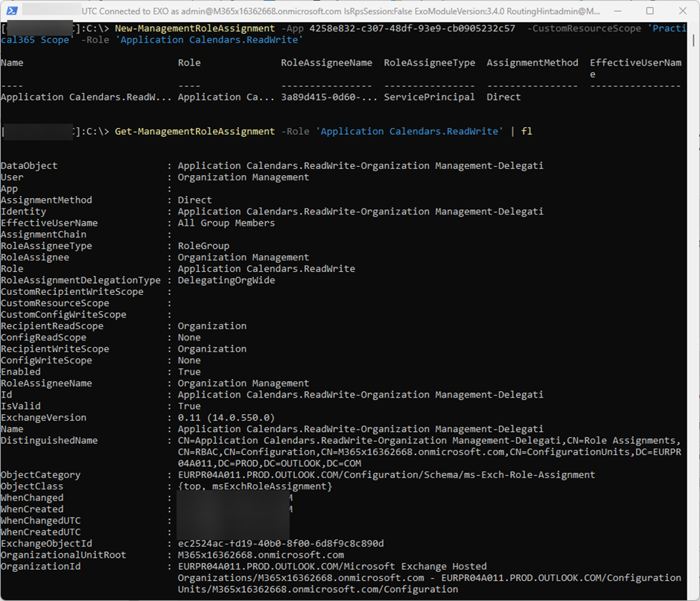Screen dimensions: 700x601
Task: Click the RoleAssigneeType column header
Action: coord(430,63)
